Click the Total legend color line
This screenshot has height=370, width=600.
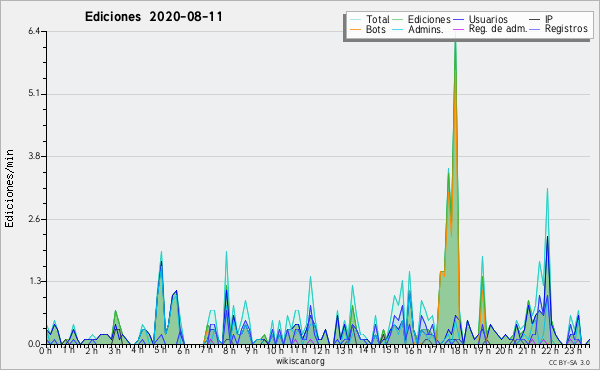(x=355, y=20)
